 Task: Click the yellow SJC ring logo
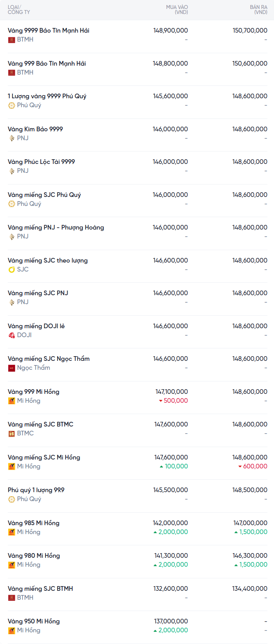click(x=12, y=270)
